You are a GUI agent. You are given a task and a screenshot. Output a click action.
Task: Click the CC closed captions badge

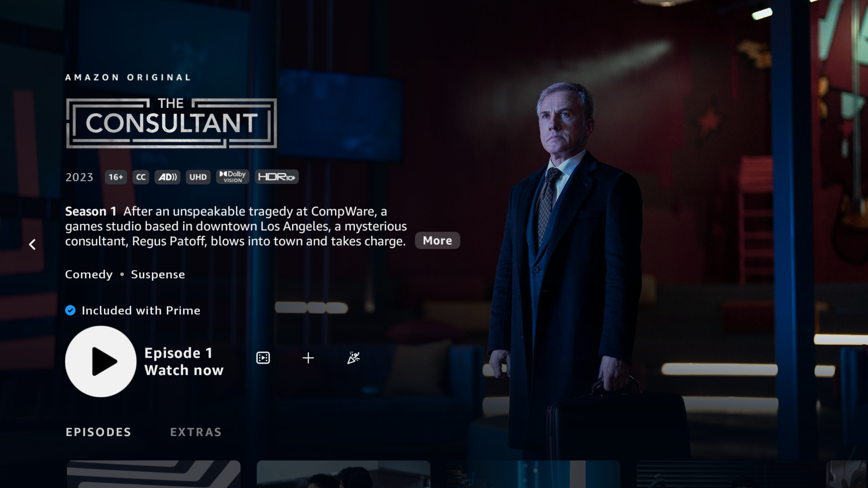coord(141,177)
